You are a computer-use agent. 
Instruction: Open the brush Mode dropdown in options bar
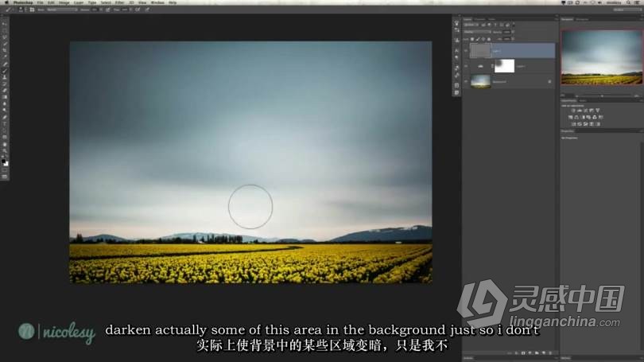coord(62,10)
